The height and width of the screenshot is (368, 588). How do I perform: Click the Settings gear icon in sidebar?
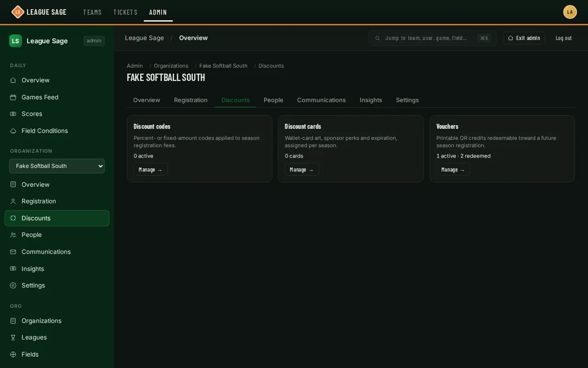[x=13, y=286]
